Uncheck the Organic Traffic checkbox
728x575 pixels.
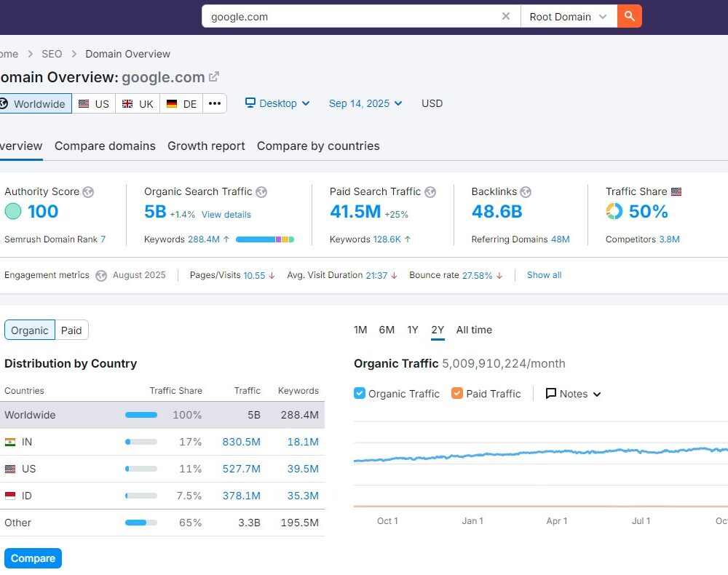coord(359,392)
